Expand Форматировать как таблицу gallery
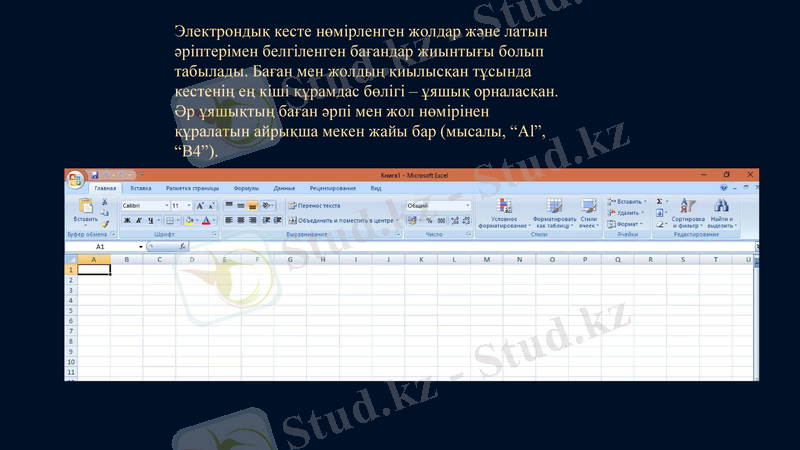The width and height of the screenshot is (800, 450). click(554, 213)
